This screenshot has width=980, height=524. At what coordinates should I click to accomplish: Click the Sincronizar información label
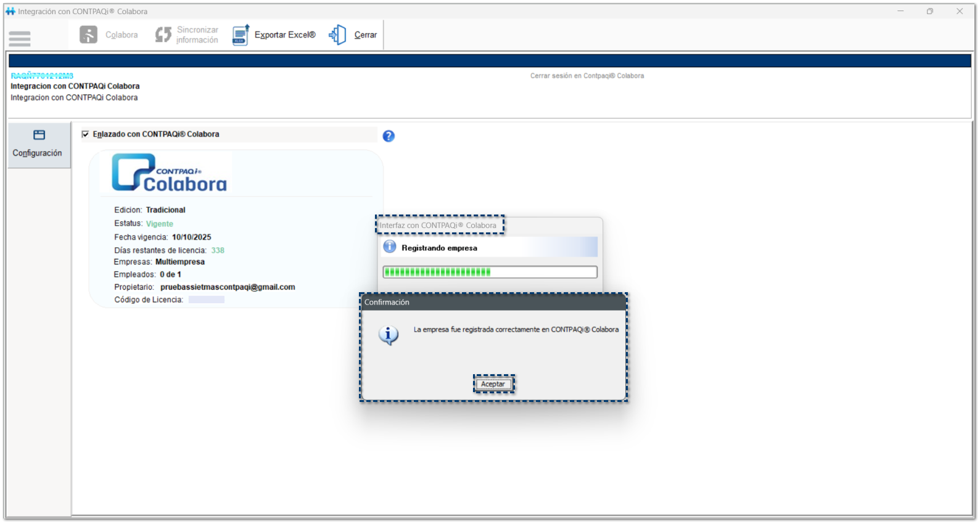[x=197, y=35]
